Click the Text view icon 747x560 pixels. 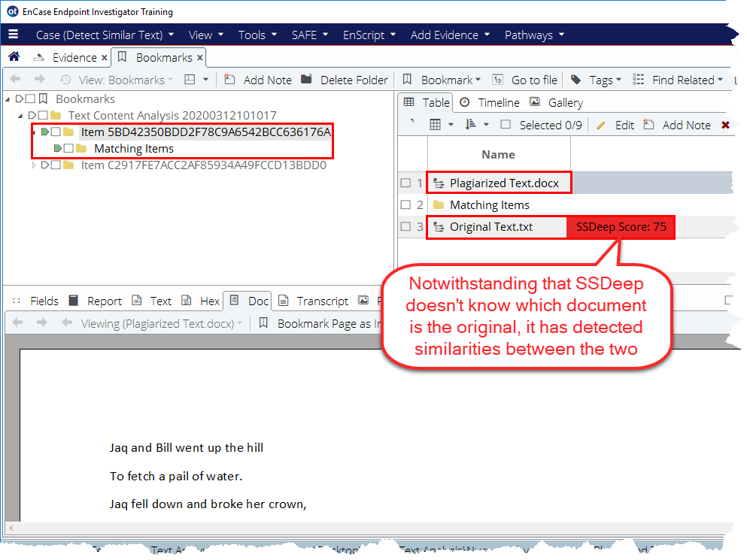coord(137,300)
